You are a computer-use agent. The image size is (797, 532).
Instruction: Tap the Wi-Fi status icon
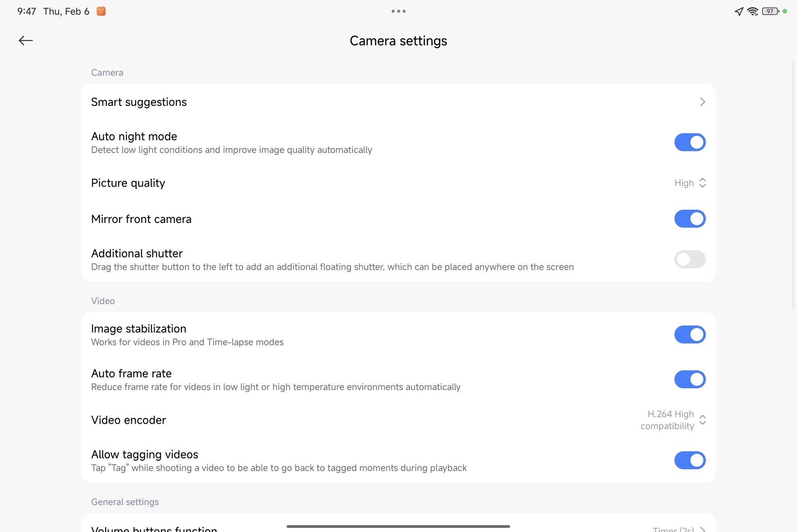tap(752, 11)
